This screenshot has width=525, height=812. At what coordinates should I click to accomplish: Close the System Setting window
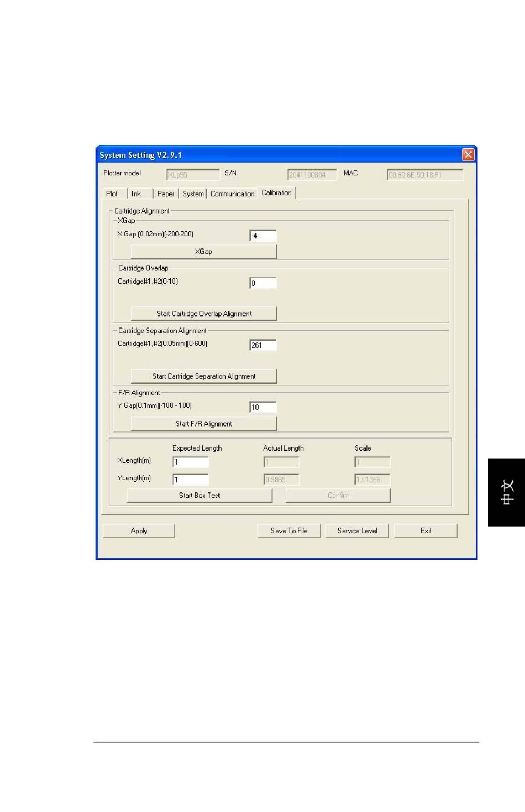(x=468, y=155)
